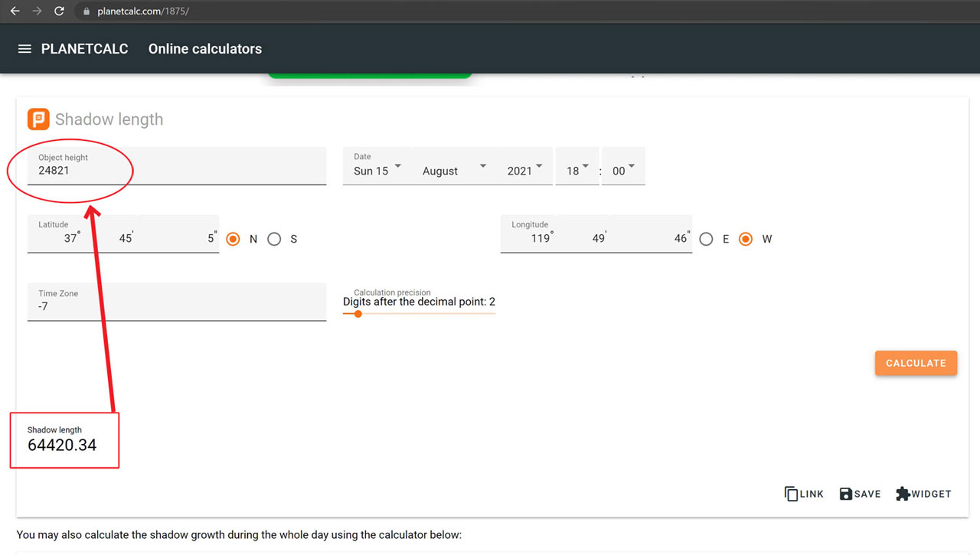Click the calculation precision slider handle
Screen dimensions: 980x555
(358, 314)
